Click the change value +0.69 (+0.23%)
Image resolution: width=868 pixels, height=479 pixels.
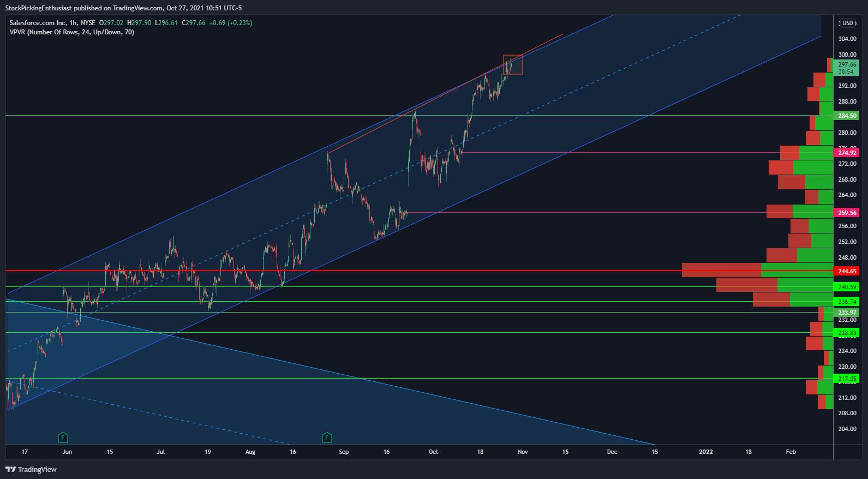(231, 23)
